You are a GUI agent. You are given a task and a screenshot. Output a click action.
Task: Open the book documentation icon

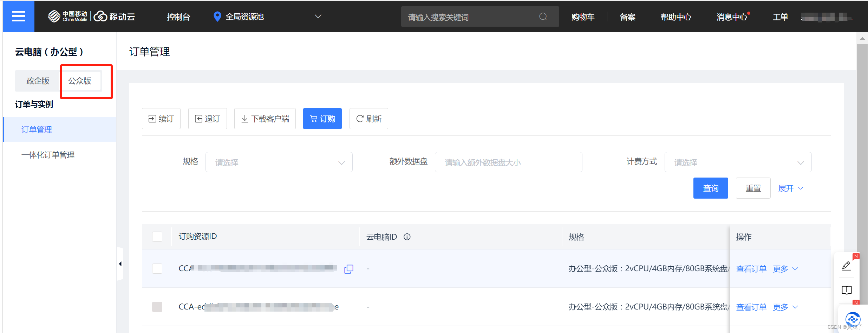tap(847, 290)
